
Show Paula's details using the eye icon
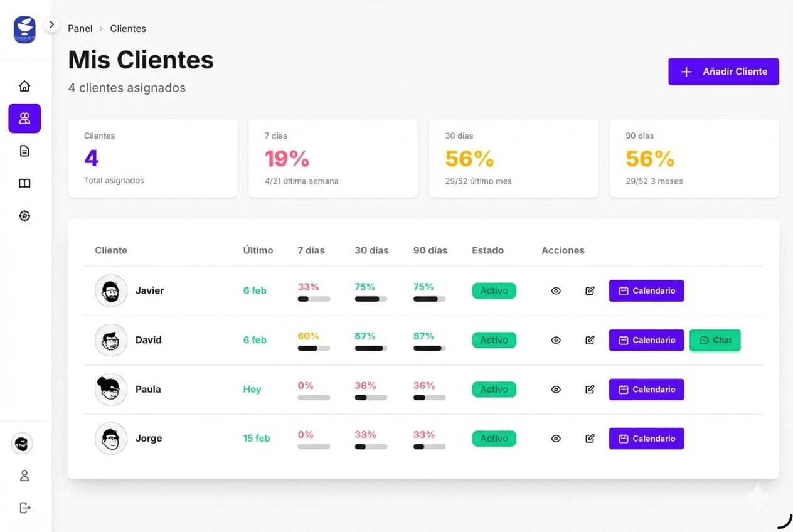pyautogui.click(x=556, y=389)
